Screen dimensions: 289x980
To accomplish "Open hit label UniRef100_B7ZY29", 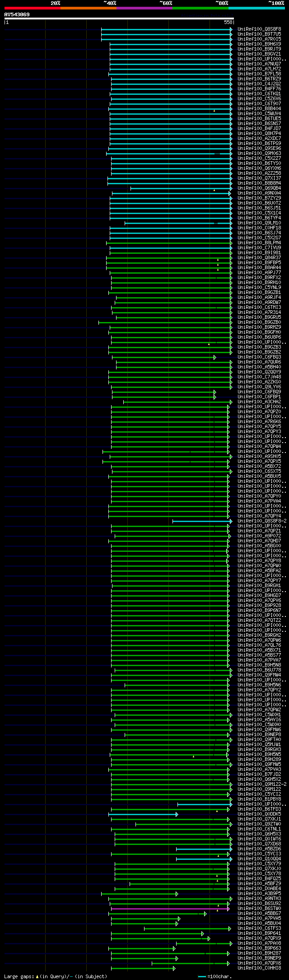I will tap(259, 198).
